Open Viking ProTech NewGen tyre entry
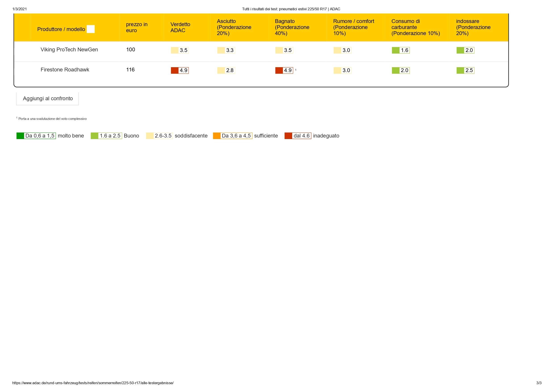This screenshot has height=392, width=554. click(x=69, y=50)
